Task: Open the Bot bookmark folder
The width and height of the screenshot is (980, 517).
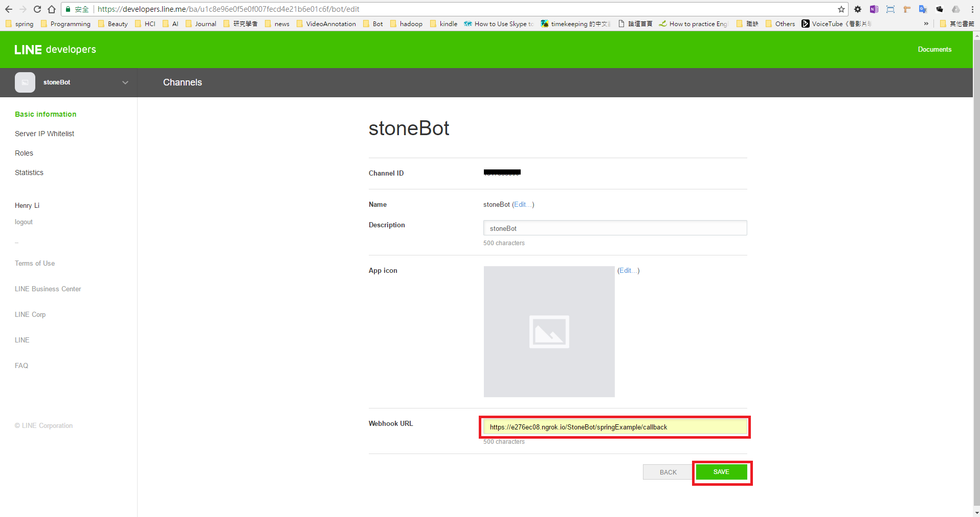Action: (373, 24)
